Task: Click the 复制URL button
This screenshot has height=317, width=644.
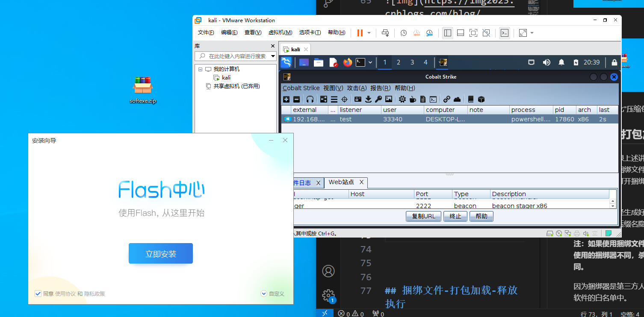Action: 423,216
